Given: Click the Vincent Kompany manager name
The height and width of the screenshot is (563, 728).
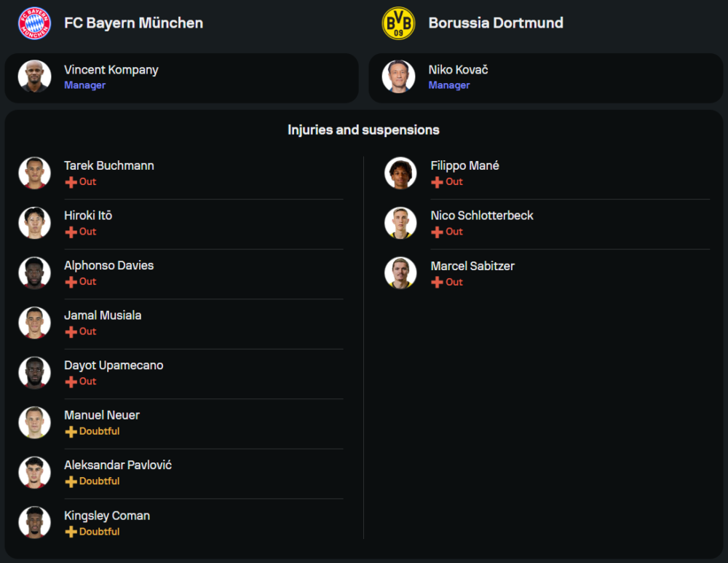Looking at the screenshot, I should pos(111,70).
